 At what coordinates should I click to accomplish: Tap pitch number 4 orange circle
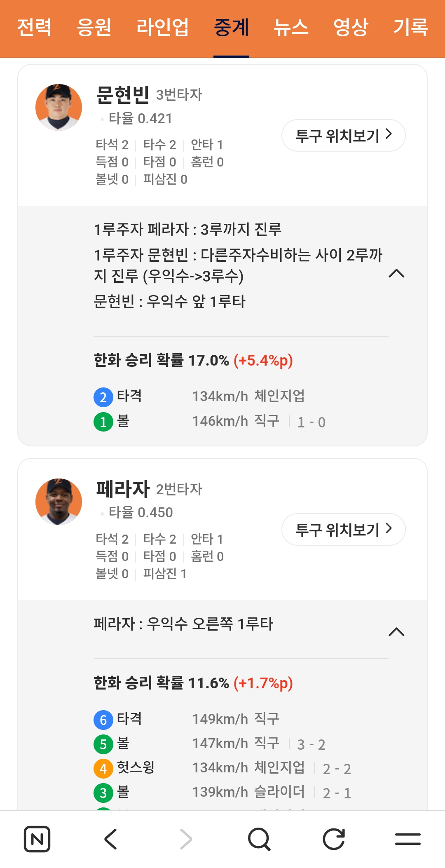click(x=103, y=768)
